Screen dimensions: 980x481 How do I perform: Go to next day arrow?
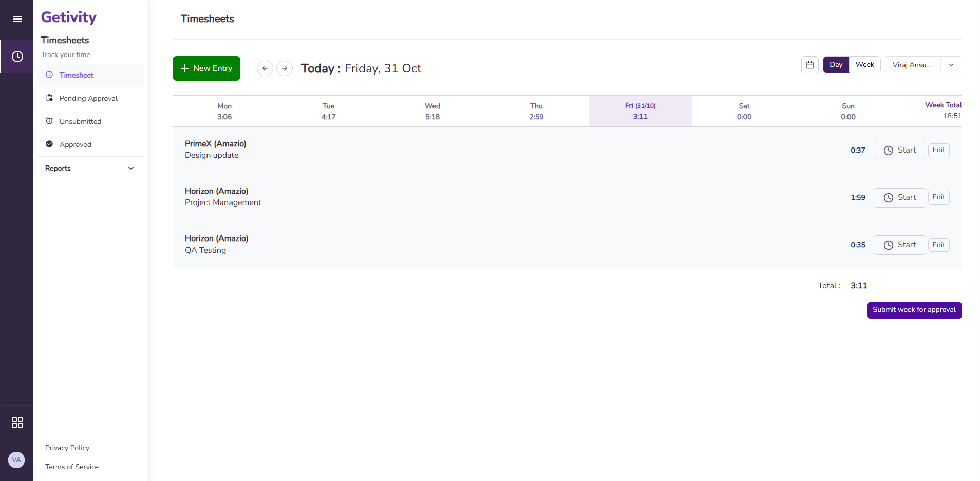tap(285, 68)
